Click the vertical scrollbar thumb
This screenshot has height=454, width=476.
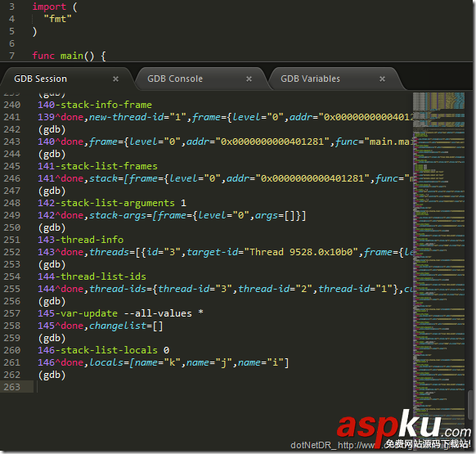click(470, 404)
